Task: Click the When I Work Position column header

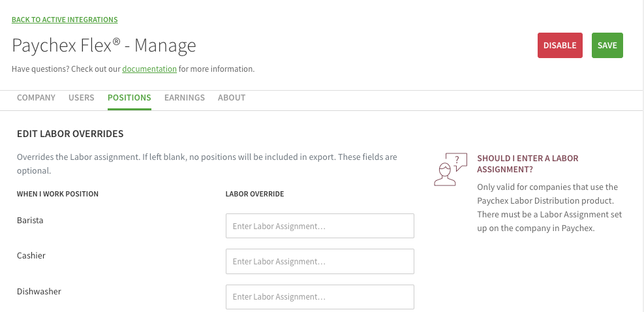Action: tap(57, 194)
